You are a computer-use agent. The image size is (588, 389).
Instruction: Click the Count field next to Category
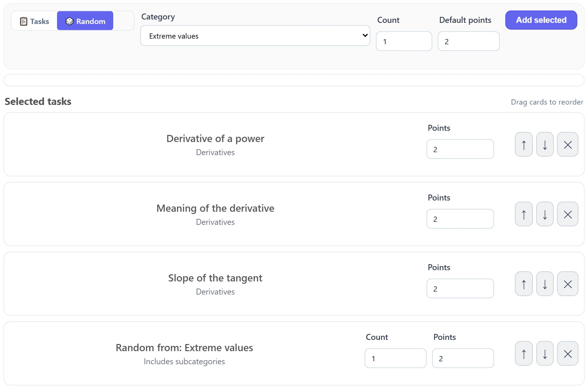(404, 41)
